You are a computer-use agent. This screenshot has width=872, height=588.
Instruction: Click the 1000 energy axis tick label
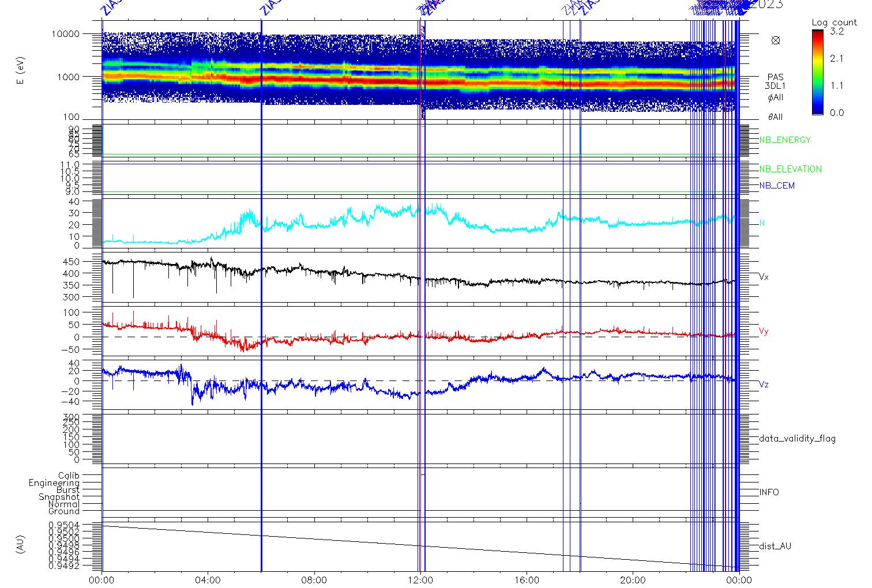(68, 76)
